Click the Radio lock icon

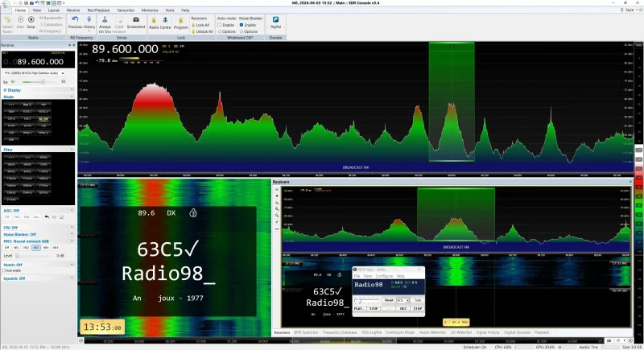pyautogui.click(x=154, y=20)
